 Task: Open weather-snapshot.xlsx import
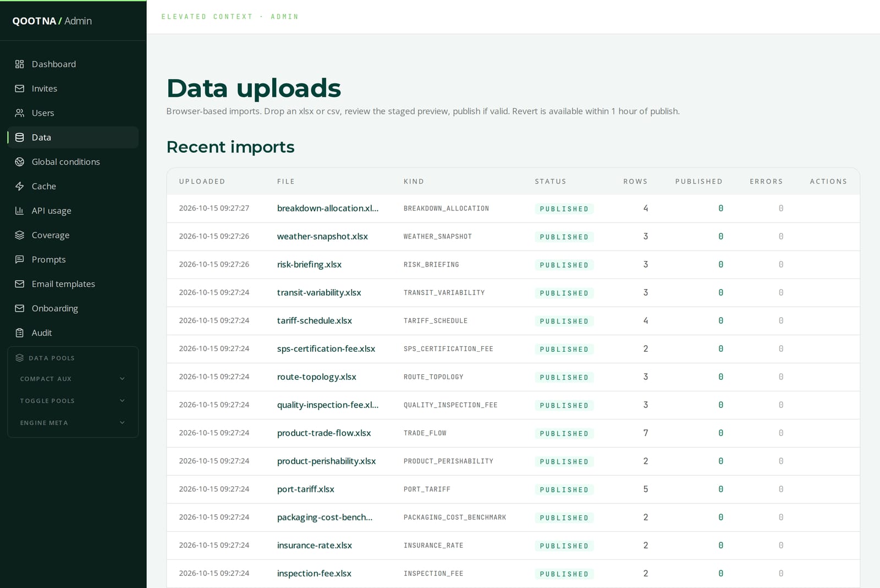click(x=322, y=236)
